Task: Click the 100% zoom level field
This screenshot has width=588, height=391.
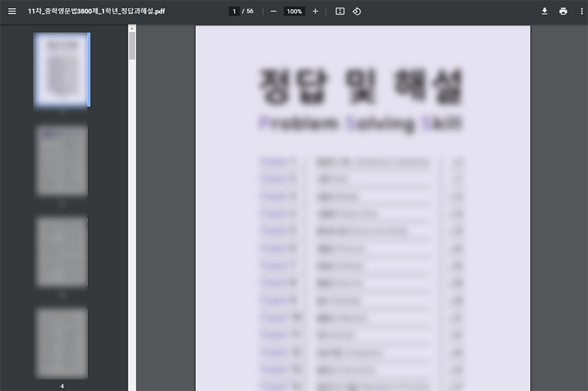Action: [294, 11]
